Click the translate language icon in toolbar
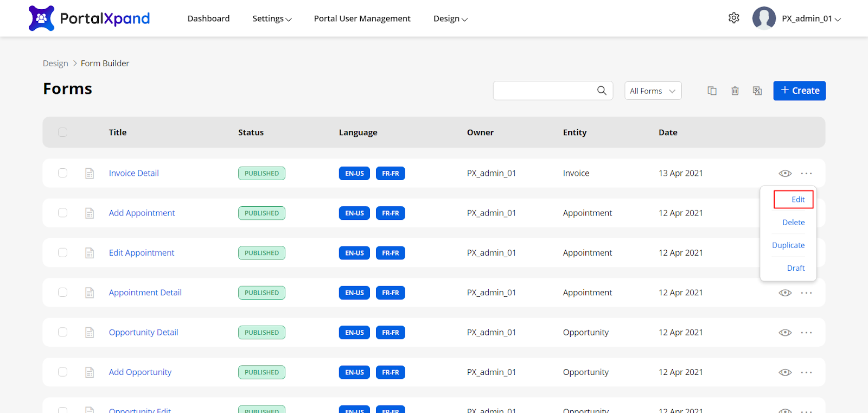 coord(757,91)
